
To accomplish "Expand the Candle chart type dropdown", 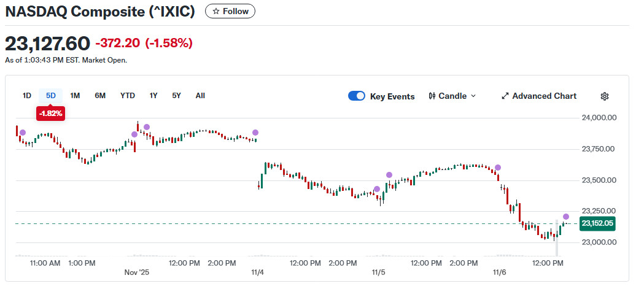I will point(452,96).
